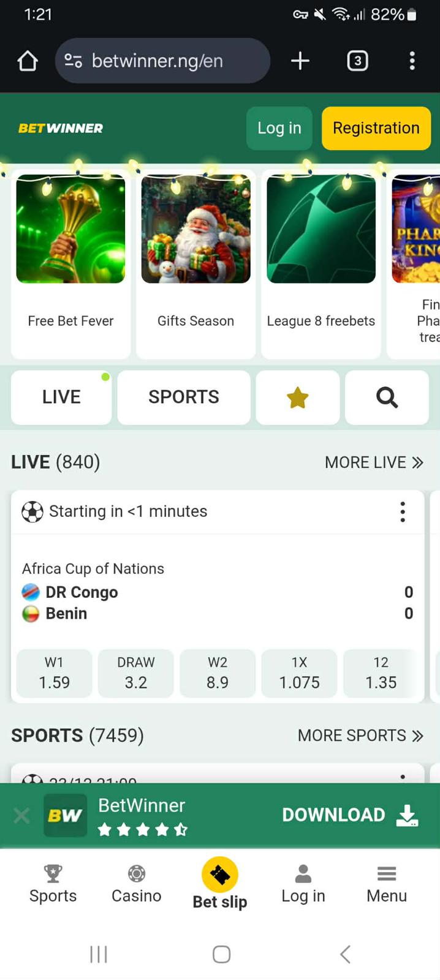Open favorites via the star icon
440x980 pixels.
298,397
